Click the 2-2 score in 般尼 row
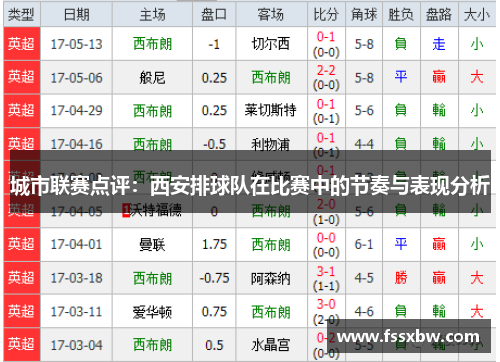The height and width of the screenshot is (362, 500). pyautogui.click(x=326, y=70)
